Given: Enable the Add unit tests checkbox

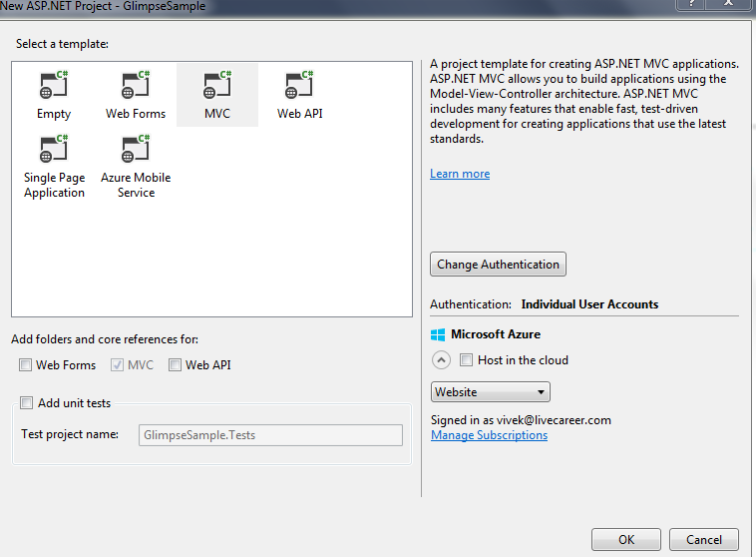Looking at the screenshot, I should [27, 402].
